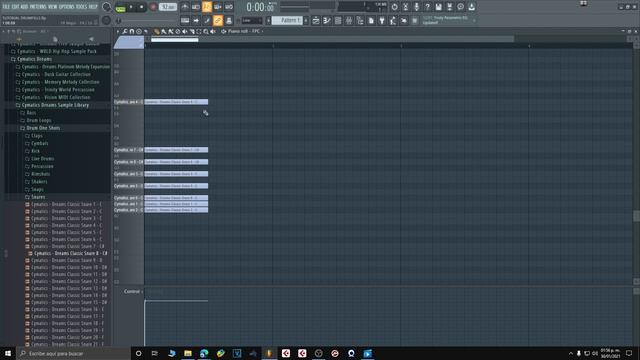The width and height of the screenshot is (640, 360).
Task: Click the circular arrow undo history icon
Action: (x=394, y=7)
